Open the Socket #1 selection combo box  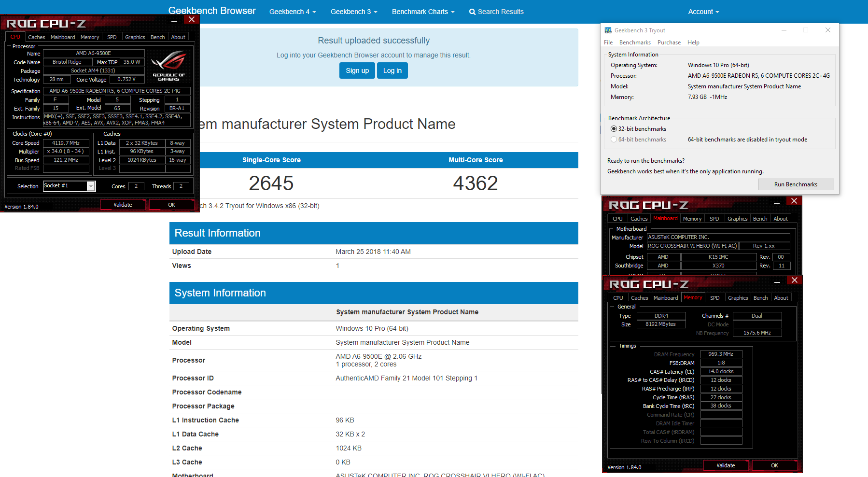click(70, 186)
